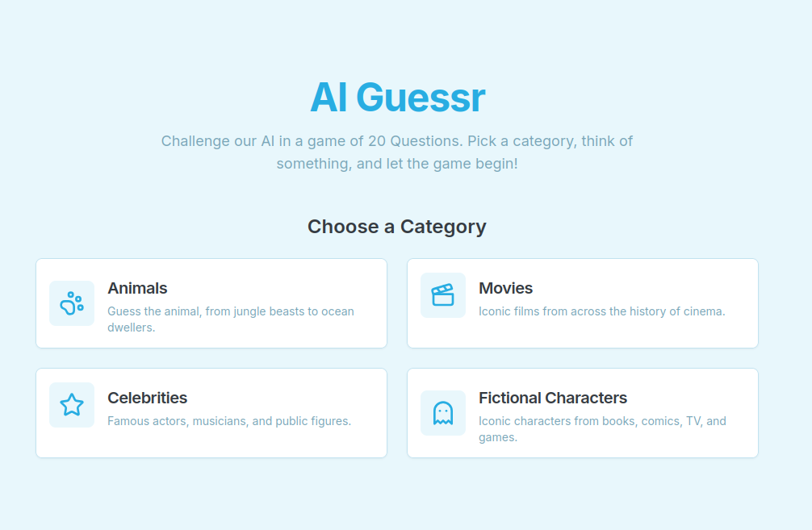The width and height of the screenshot is (812, 530).
Task: Click the AI Guessr title
Action: [x=397, y=98]
